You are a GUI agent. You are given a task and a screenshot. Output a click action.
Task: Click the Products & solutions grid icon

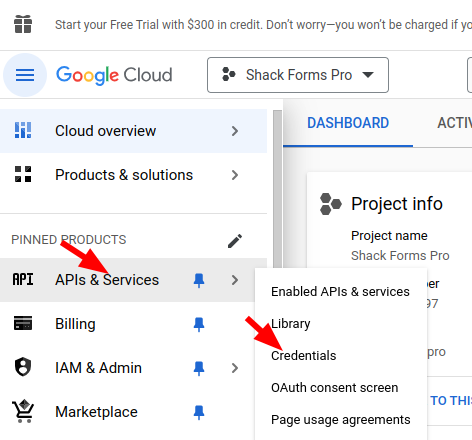tap(23, 174)
